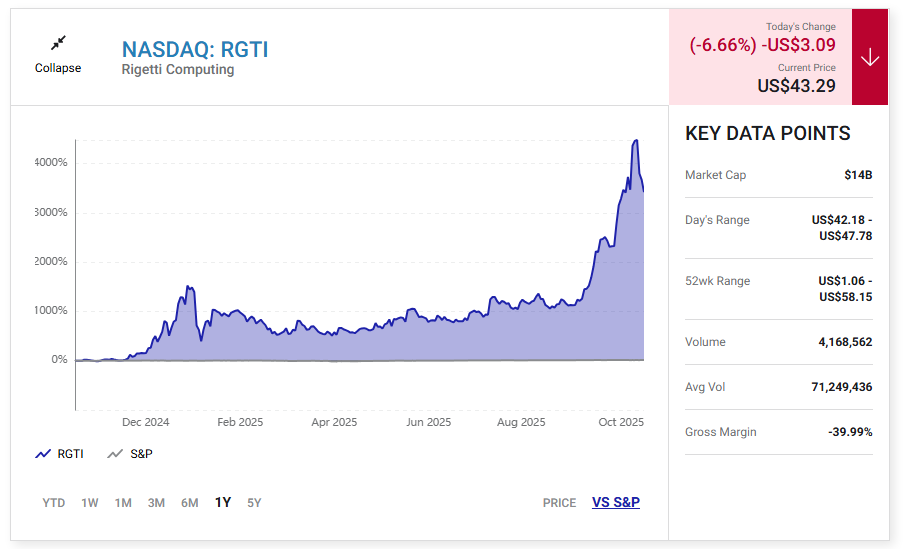
Task: Click the red down-arrow price indicator
Action: [869, 57]
